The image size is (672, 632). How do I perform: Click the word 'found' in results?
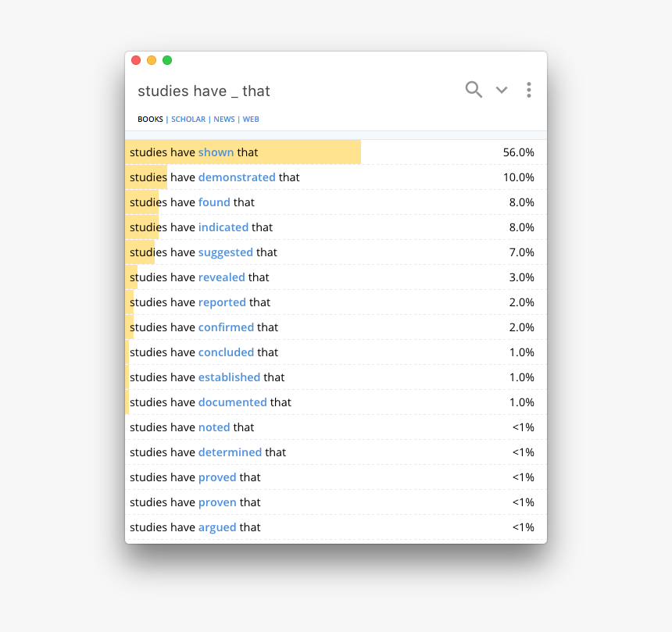pyautogui.click(x=214, y=202)
